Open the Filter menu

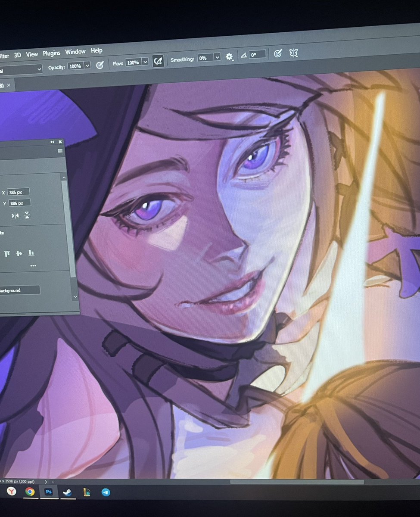coord(4,56)
